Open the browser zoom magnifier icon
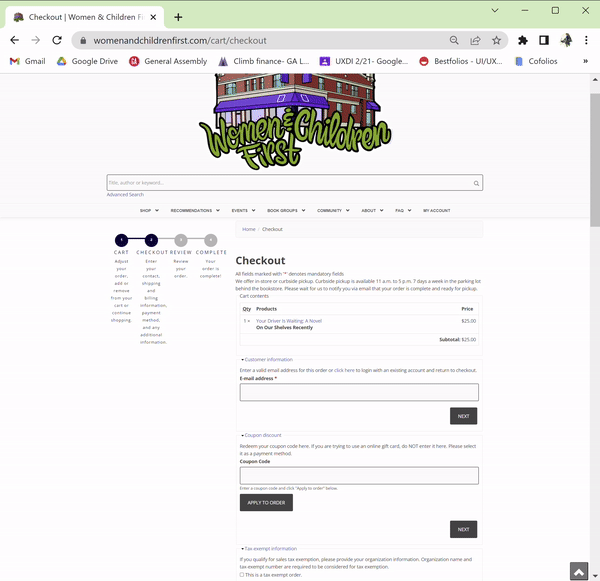This screenshot has width=600, height=581. point(454,40)
